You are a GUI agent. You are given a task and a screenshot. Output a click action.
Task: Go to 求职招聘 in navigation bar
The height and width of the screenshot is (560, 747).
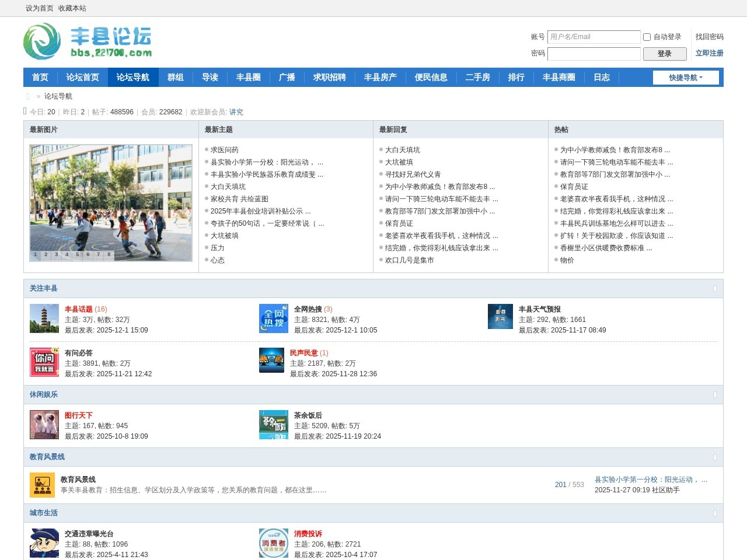point(329,78)
